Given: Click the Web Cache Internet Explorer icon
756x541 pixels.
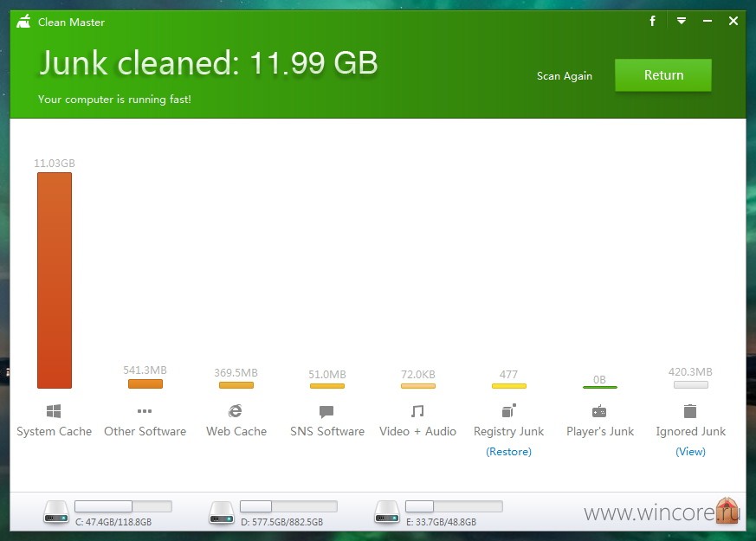Looking at the screenshot, I should [236, 411].
